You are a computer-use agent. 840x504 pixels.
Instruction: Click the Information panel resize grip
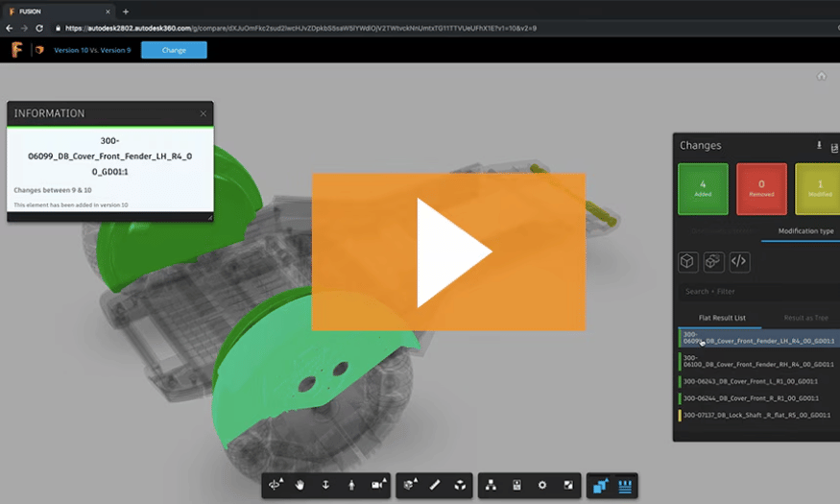point(210,218)
